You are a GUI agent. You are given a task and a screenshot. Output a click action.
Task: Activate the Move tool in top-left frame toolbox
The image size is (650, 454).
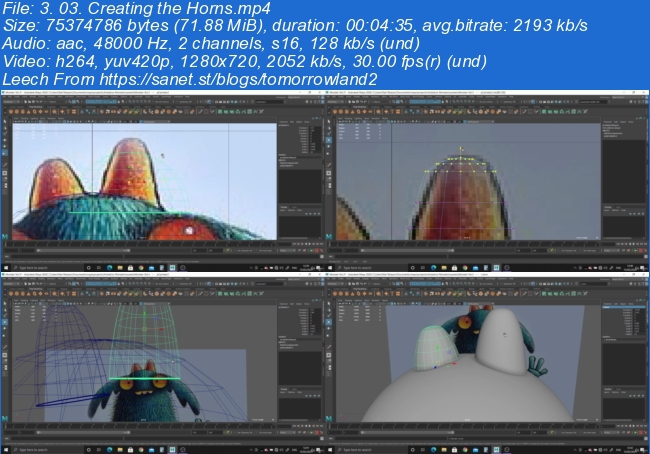coord(5,140)
